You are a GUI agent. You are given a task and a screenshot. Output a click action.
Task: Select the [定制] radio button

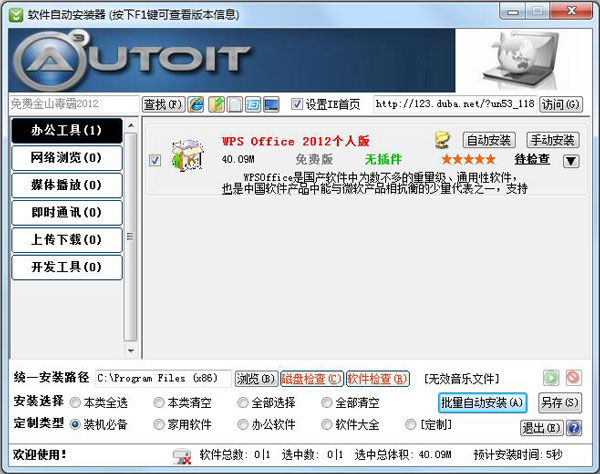click(x=410, y=424)
